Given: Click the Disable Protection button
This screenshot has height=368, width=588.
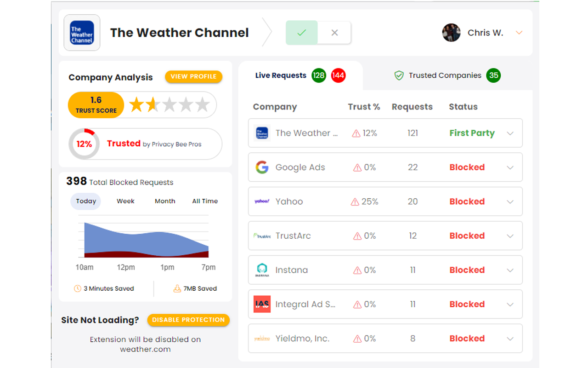Looking at the screenshot, I should 188,320.
